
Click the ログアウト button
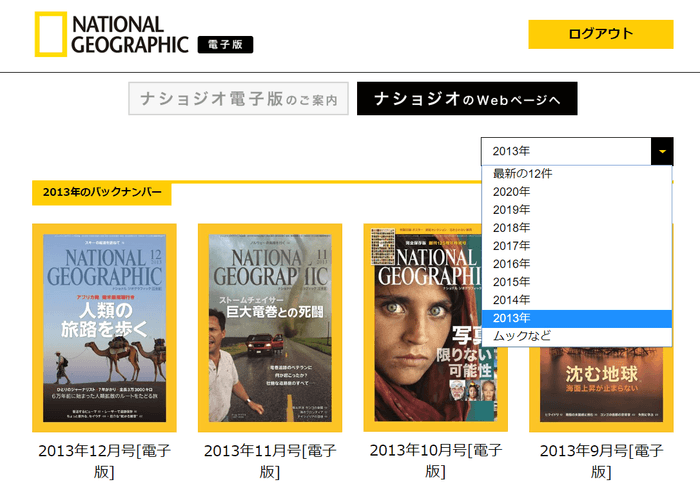(x=600, y=34)
